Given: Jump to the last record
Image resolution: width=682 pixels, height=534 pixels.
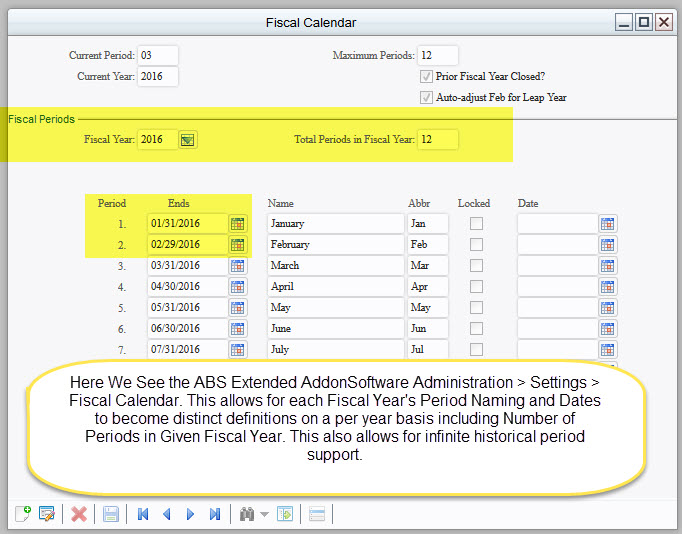Looking at the screenshot, I should click(214, 514).
